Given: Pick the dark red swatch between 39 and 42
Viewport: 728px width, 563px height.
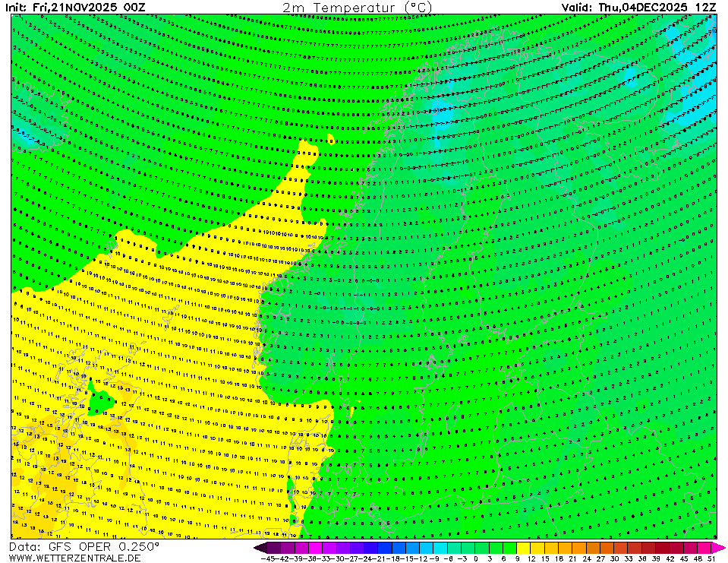Looking at the screenshot, I should tap(662, 547).
